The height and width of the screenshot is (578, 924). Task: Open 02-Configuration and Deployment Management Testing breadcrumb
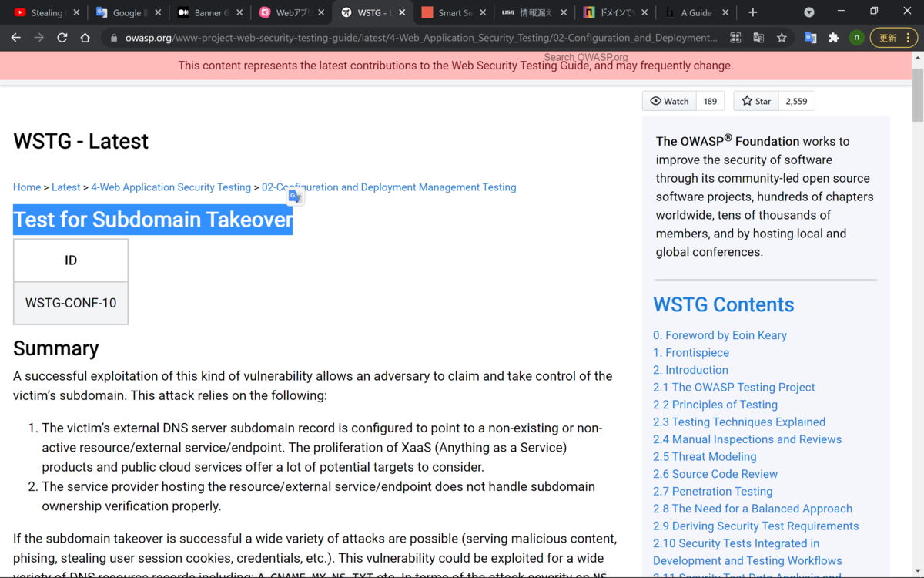click(x=389, y=187)
